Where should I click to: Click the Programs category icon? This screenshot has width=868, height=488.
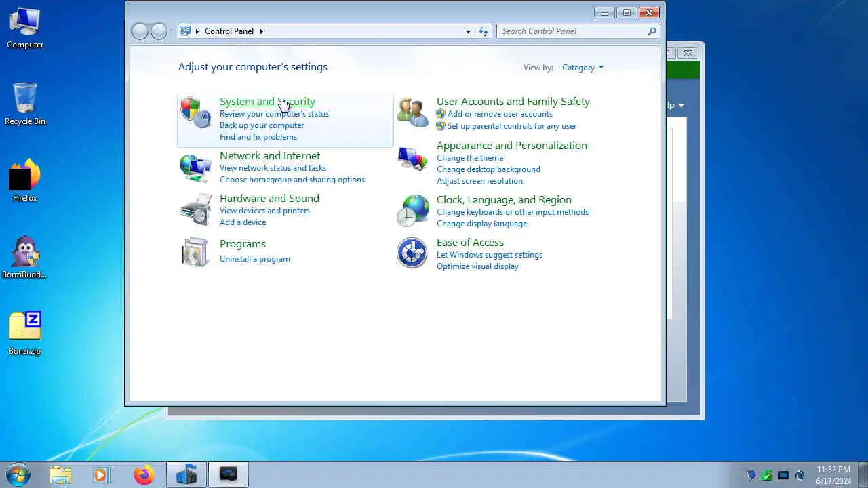click(195, 252)
